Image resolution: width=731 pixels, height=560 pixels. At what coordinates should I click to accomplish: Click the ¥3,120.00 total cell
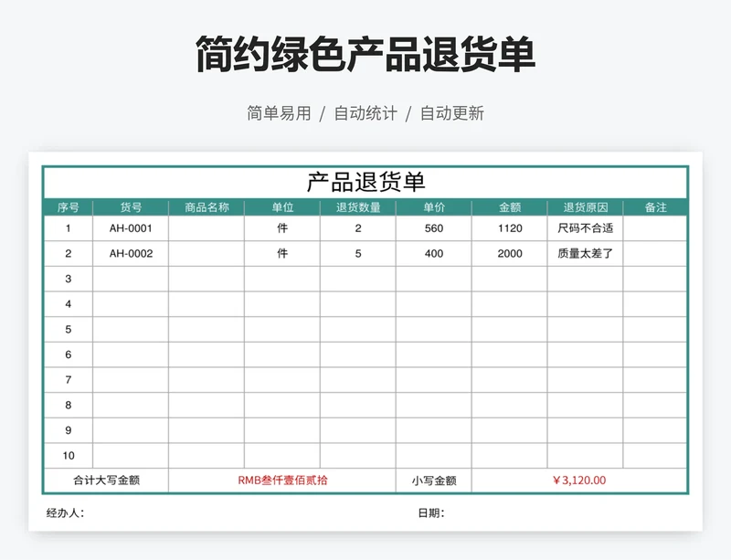(579, 481)
